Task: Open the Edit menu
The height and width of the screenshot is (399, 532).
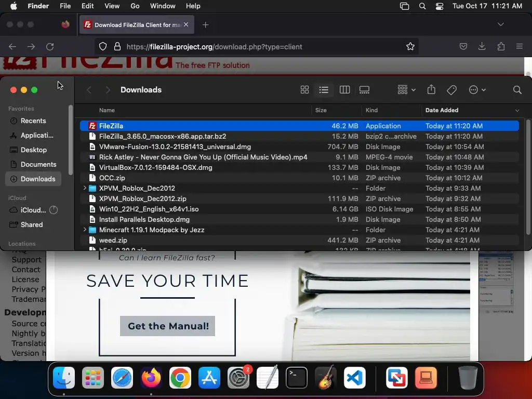Action: (x=87, y=6)
